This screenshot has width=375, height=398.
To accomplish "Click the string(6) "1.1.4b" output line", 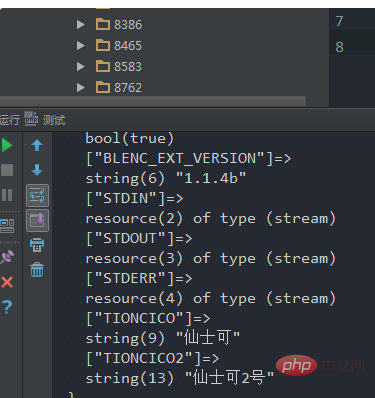I will (166, 178).
